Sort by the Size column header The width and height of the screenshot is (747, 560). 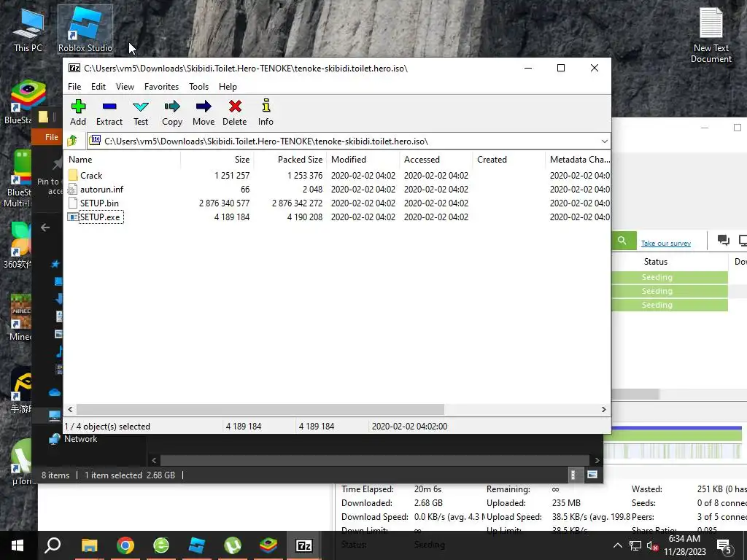click(x=217, y=160)
